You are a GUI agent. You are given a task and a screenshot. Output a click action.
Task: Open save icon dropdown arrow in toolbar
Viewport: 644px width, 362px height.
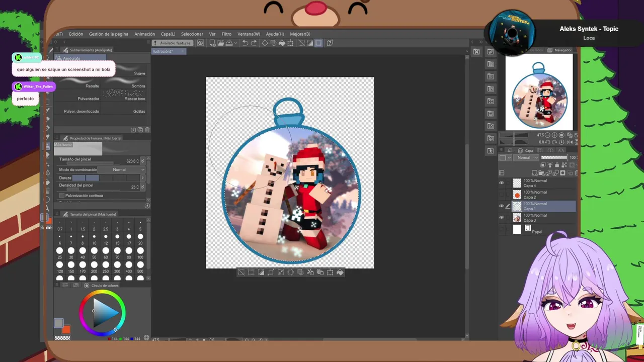coord(235,43)
